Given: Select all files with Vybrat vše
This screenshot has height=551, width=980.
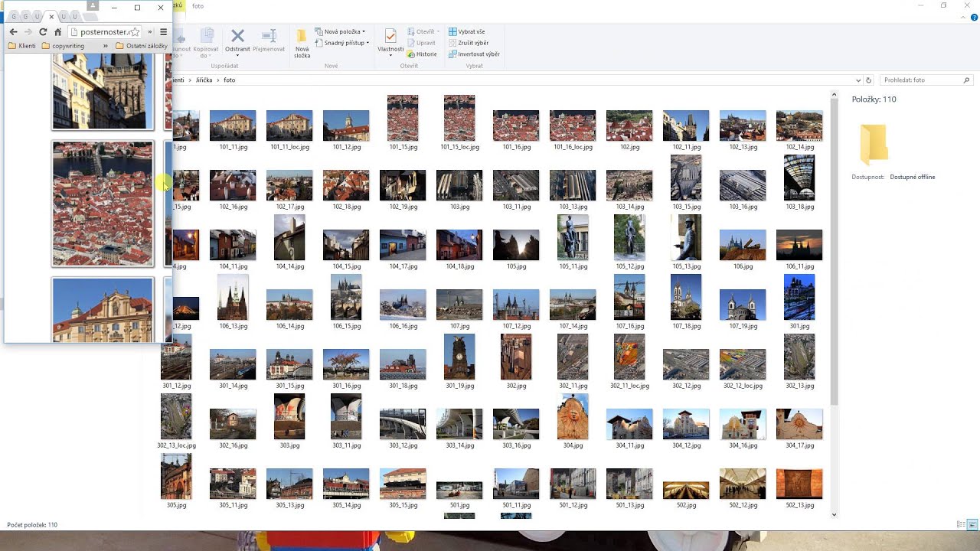Looking at the screenshot, I should (466, 32).
